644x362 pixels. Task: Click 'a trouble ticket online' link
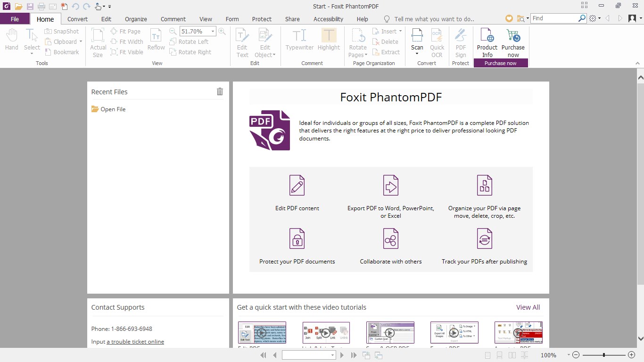pyautogui.click(x=135, y=342)
